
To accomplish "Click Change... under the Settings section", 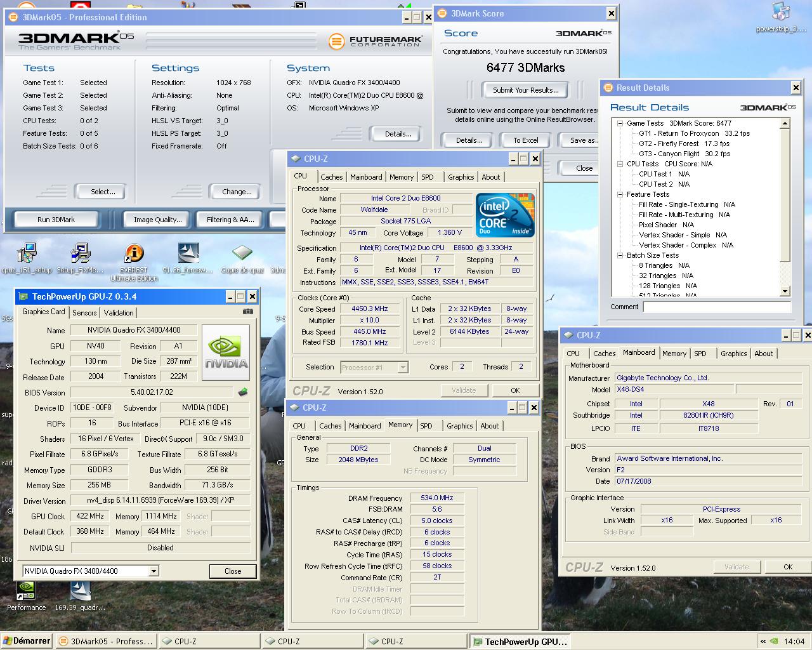I will pyautogui.click(x=237, y=192).
